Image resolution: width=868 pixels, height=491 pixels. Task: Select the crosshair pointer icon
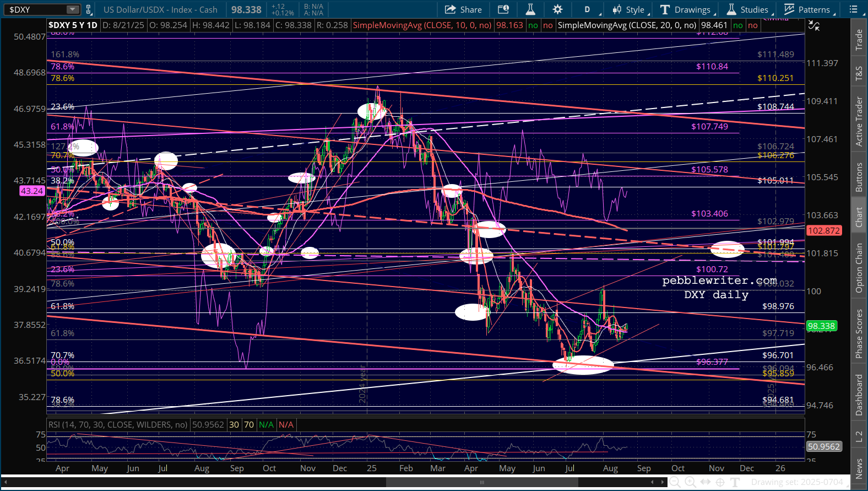720,482
